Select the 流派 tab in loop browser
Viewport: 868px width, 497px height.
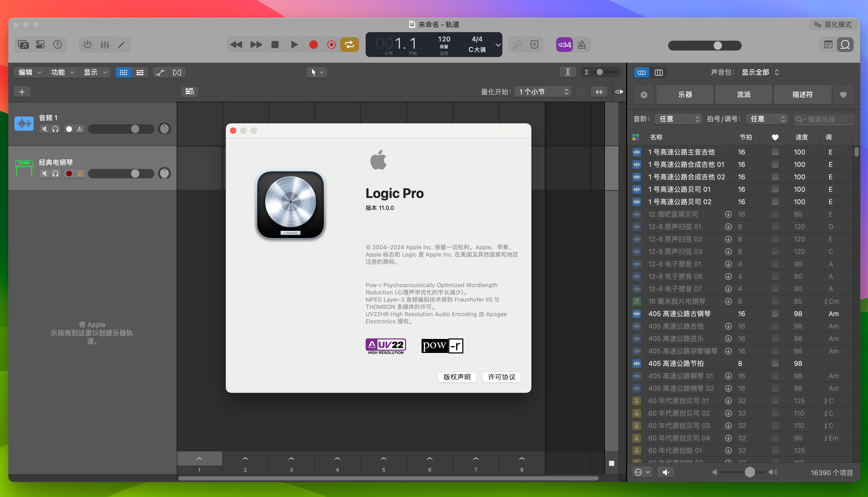pyautogui.click(x=743, y=95)
